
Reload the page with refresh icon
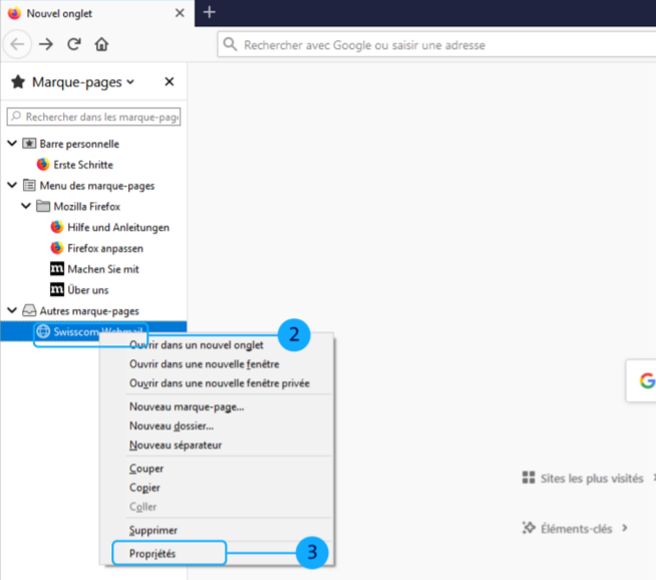(74, 44)
